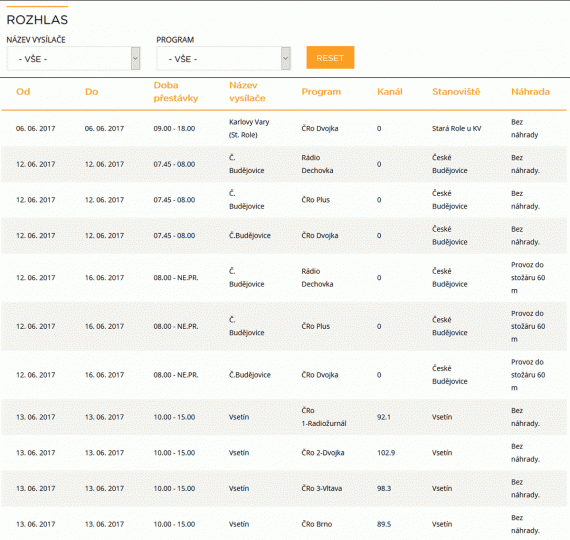Click the orange RESET button
The image size is (570, 540).
(x=330, y=57)
